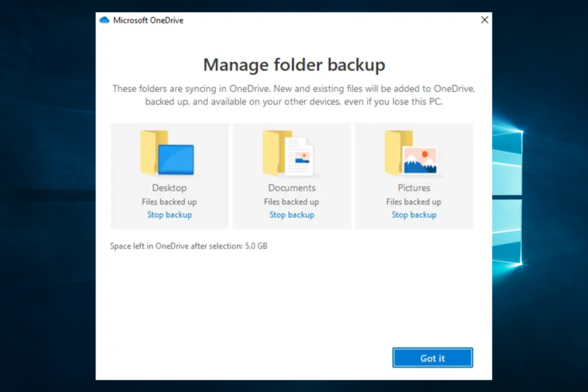Select the Desktop backup card

[x=169, y=175]
